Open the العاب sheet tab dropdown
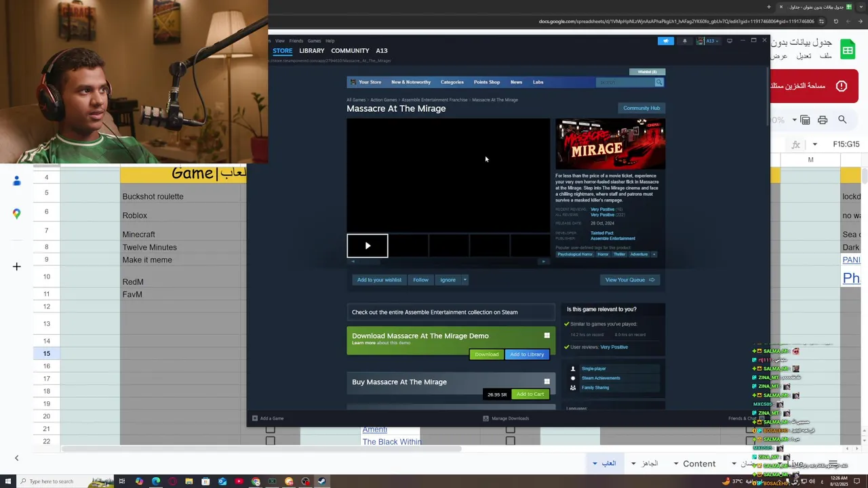 point(595,464)
